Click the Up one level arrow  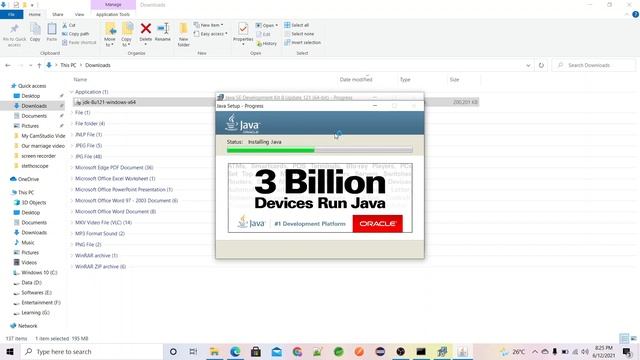click(39, 65)
